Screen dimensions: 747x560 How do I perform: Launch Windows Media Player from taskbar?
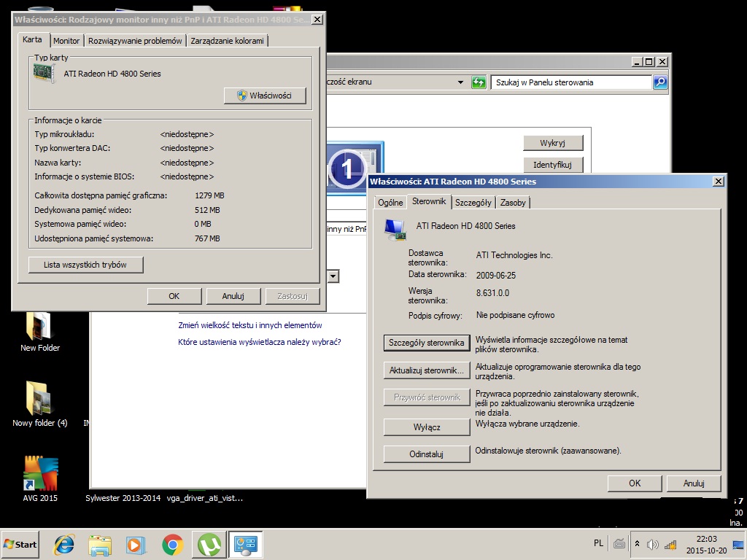[136, 544]
